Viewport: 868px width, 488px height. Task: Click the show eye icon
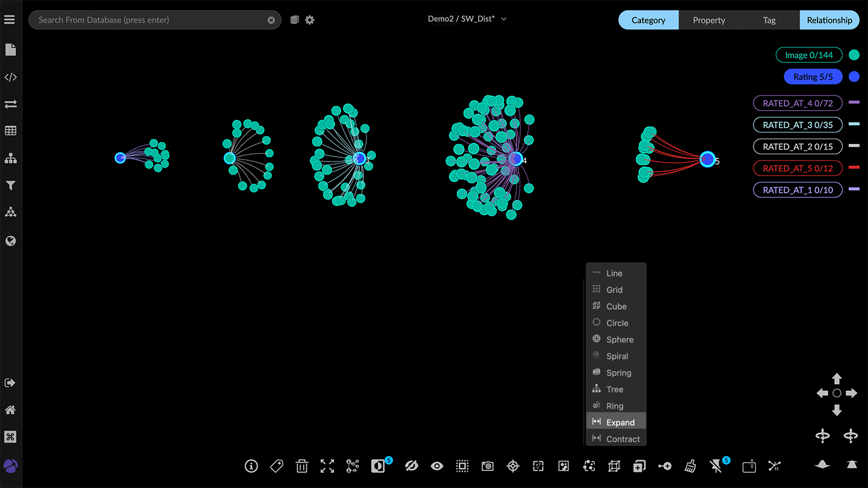click(437, 466)
